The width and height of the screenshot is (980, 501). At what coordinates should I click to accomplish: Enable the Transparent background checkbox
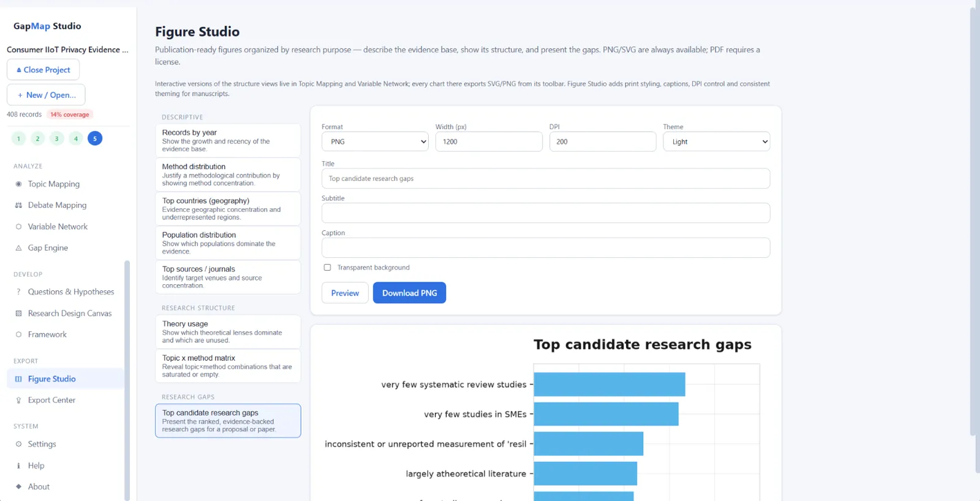point(327,268)
